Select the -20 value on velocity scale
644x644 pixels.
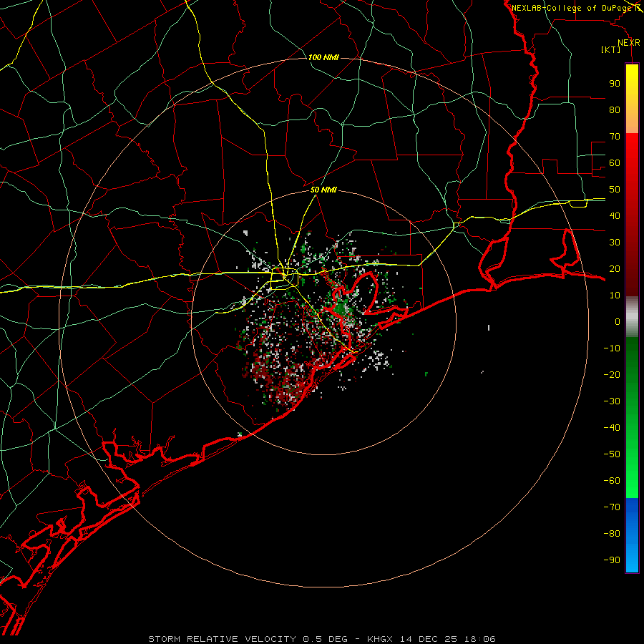(x=612, y=374)
